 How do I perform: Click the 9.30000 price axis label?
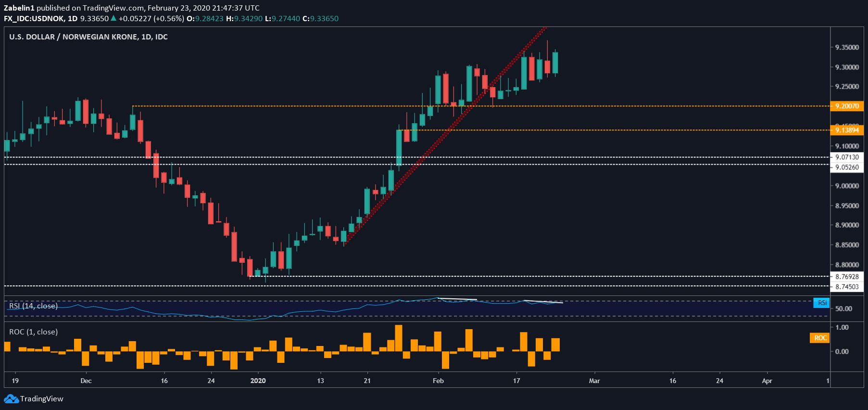click(847, 67)
